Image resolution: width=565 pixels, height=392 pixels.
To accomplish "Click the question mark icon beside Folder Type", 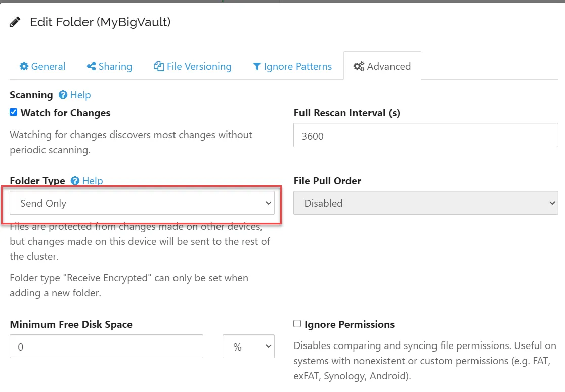I will pos(75,181).
